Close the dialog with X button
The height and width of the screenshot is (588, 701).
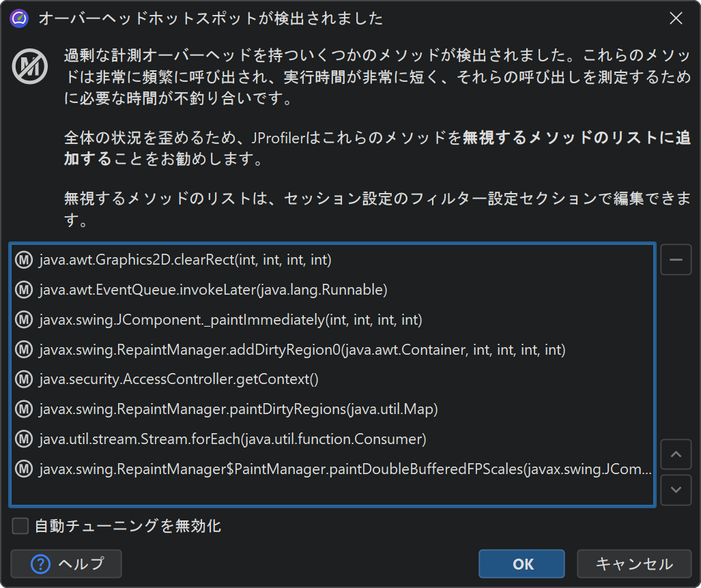676,18
